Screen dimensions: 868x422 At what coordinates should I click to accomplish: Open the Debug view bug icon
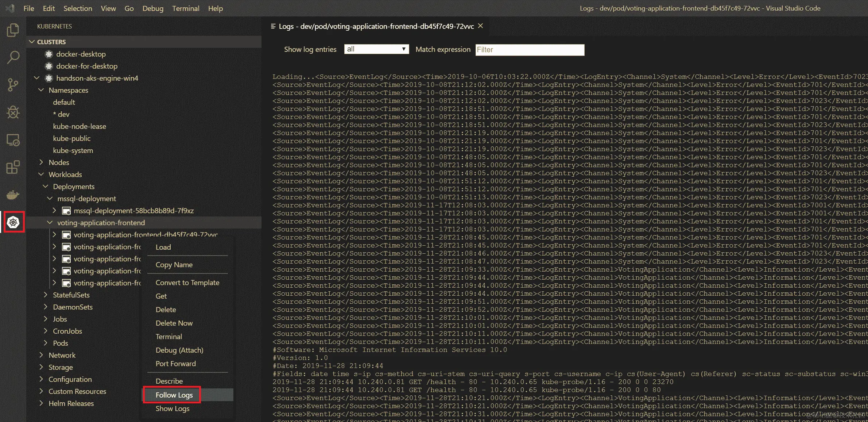13,112
